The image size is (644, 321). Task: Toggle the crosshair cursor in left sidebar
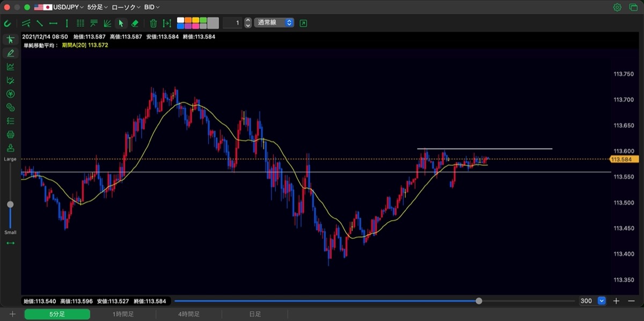tap(10, 40)
